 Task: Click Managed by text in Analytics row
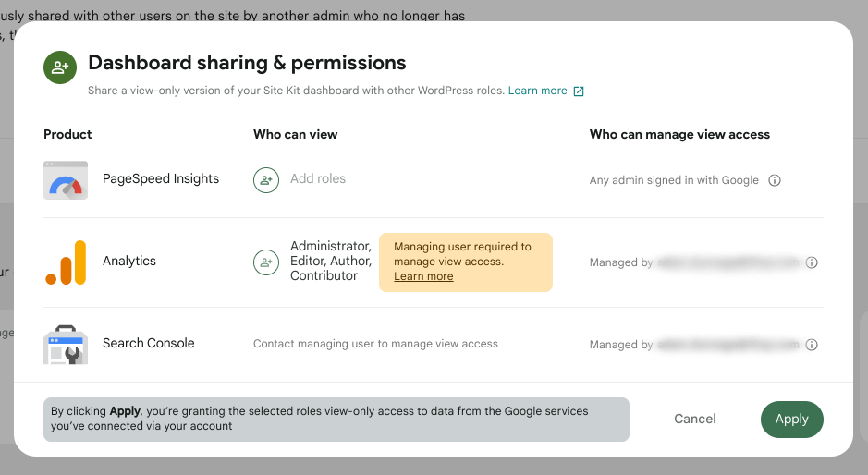621,262
